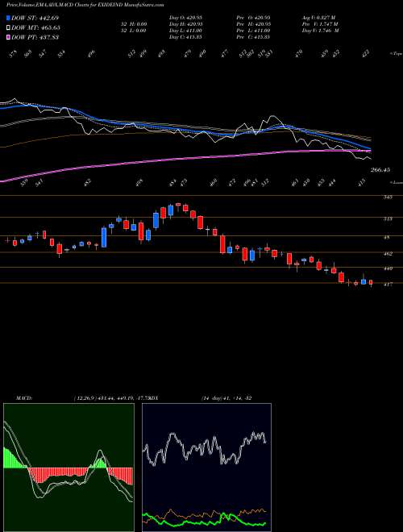
Task: Click the last red candlestick on the right
Action: 371,282
